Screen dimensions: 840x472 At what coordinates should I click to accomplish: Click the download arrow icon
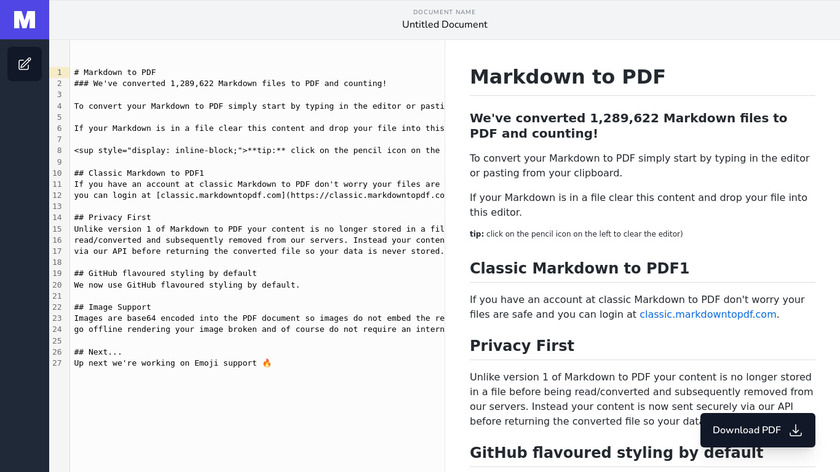click(x=796, y=430)
